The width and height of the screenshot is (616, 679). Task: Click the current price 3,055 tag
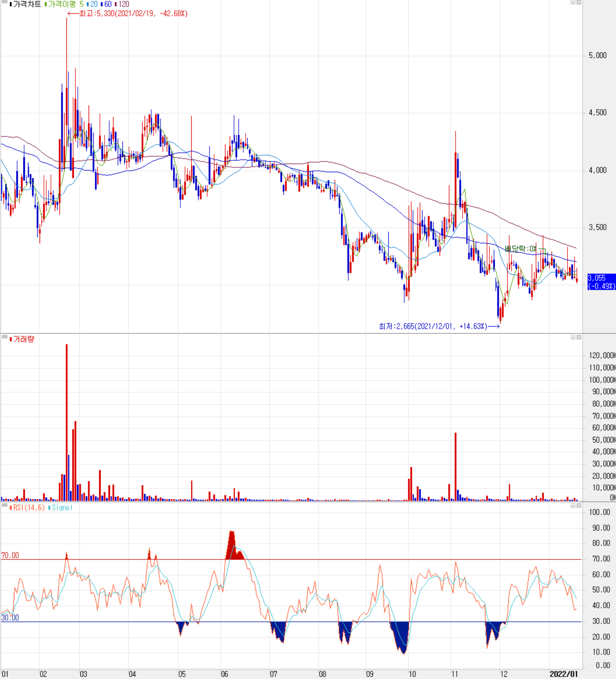coord(601,282)
